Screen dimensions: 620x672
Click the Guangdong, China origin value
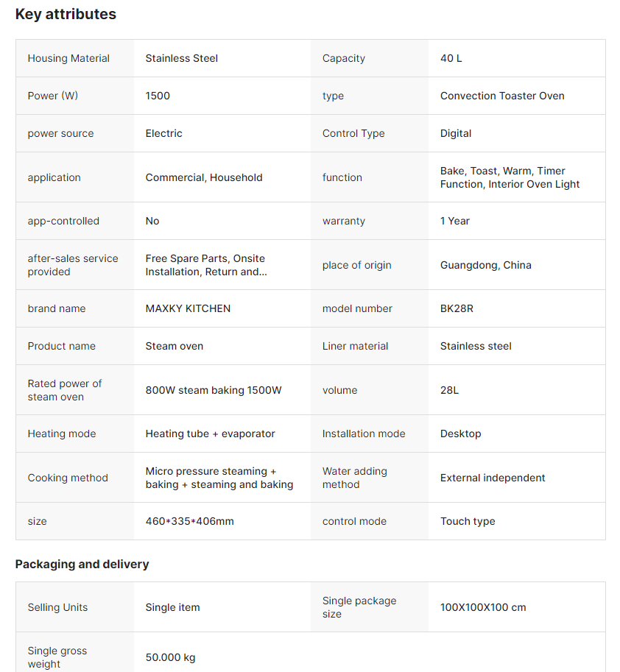pyautogui.click(x=485, y=265)
